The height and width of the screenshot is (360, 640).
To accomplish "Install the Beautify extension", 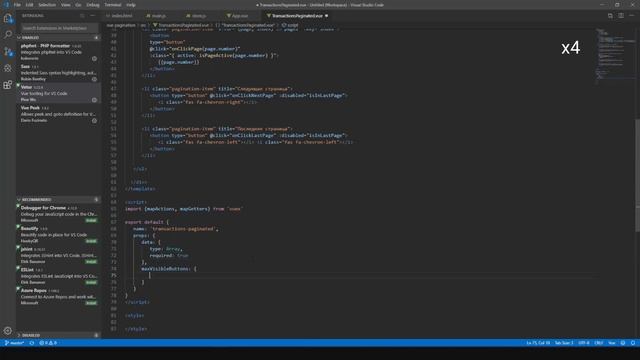I will click(x=91, y=241).
